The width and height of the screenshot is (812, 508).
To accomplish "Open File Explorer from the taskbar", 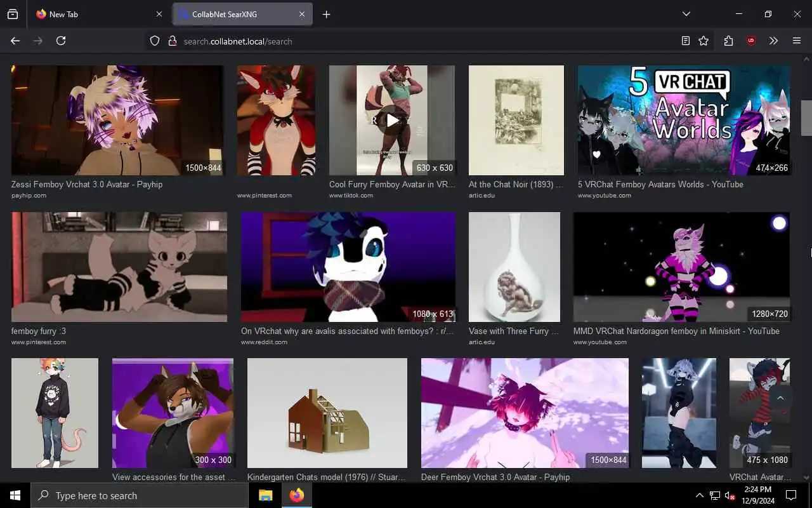I will (265, 495).
